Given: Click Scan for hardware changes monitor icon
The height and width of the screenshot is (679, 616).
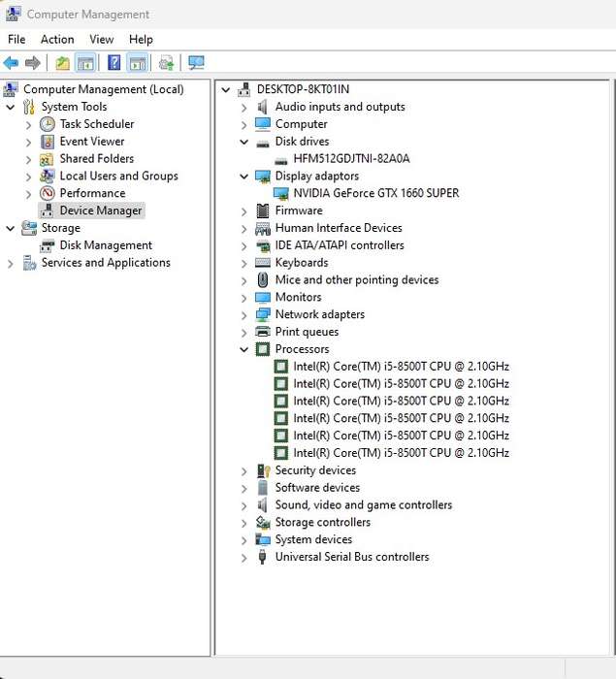Looking at the screenshot, I should pos(196,63).
